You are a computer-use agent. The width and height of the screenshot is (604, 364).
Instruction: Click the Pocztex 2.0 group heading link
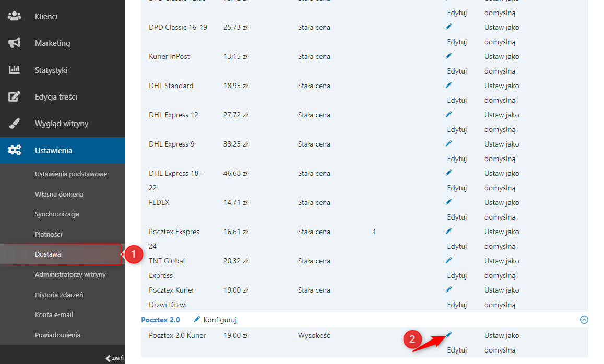pos(160,320)
